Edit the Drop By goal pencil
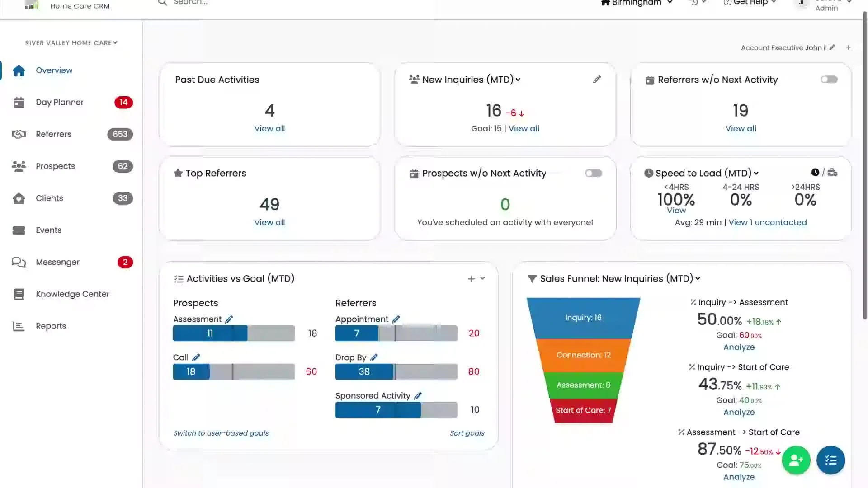Viewport: 868px width, 488px height. pyautogui.click(x=374, y=357)
